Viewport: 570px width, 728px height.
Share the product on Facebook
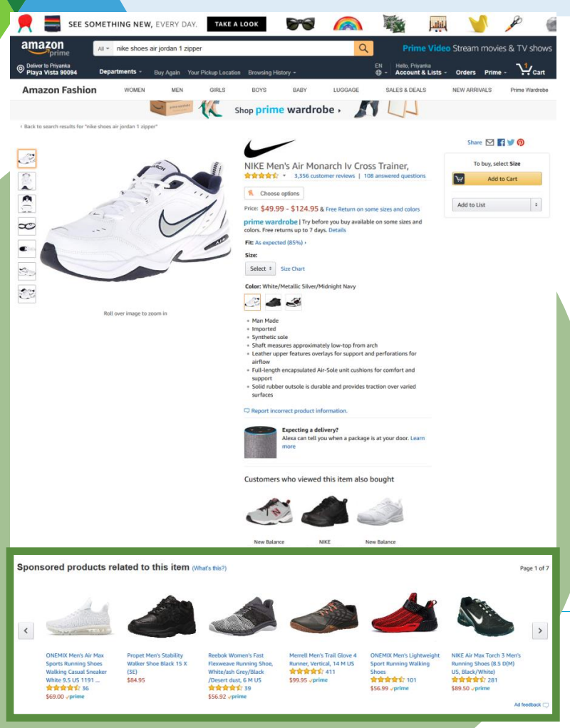tap(501, 142)
